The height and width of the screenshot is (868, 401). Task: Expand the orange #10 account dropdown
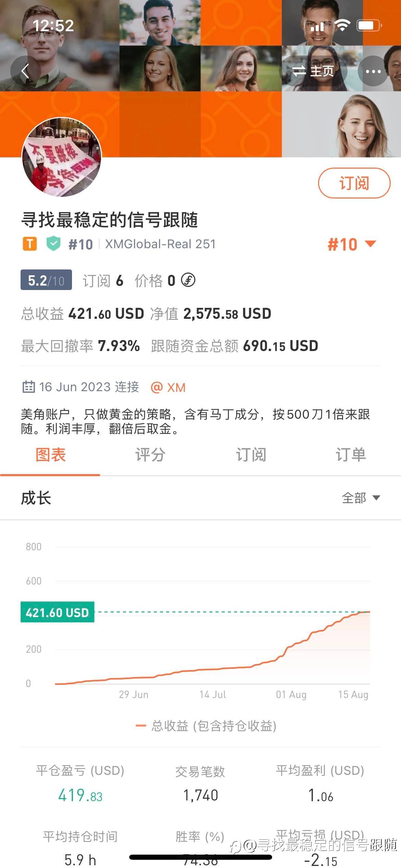point(352,244)
